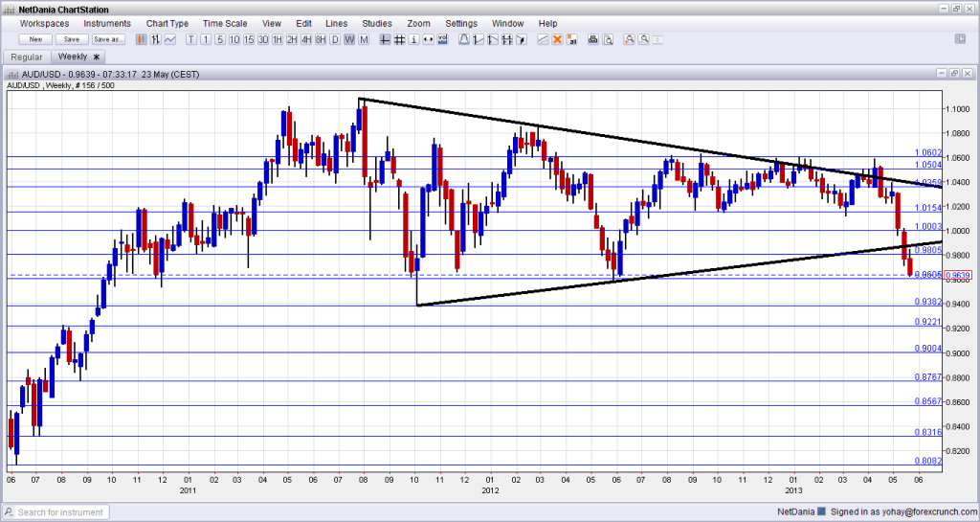This screenshot has height=522, width=980.
Task: Click the 1.0602 price level label
Action: (927, 152)
